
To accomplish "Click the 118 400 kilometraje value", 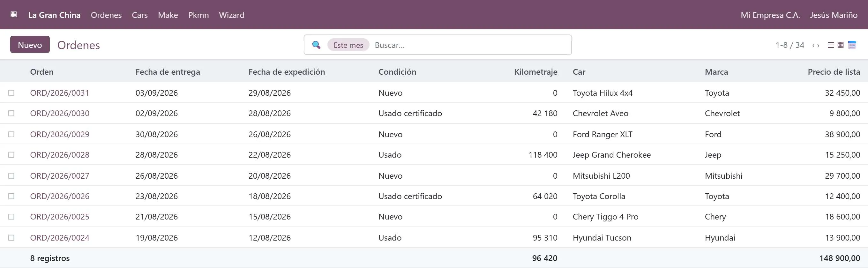I will point(543,154).
